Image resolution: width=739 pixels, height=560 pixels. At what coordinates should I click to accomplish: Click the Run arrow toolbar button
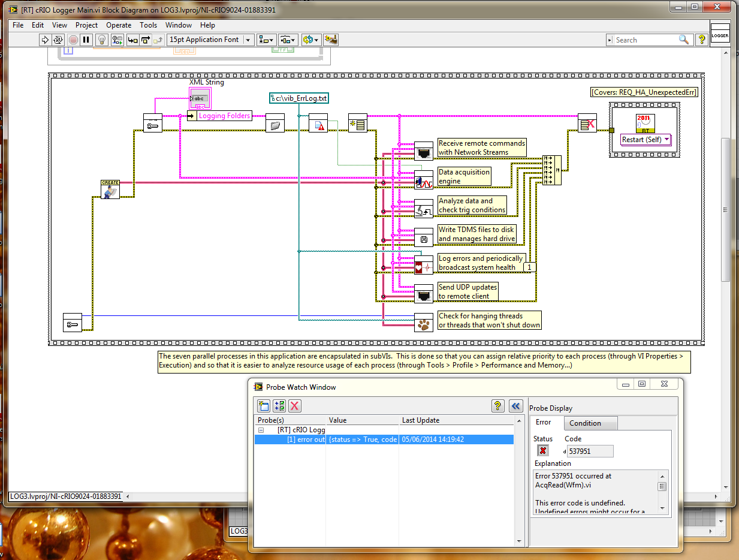(45, 40)
